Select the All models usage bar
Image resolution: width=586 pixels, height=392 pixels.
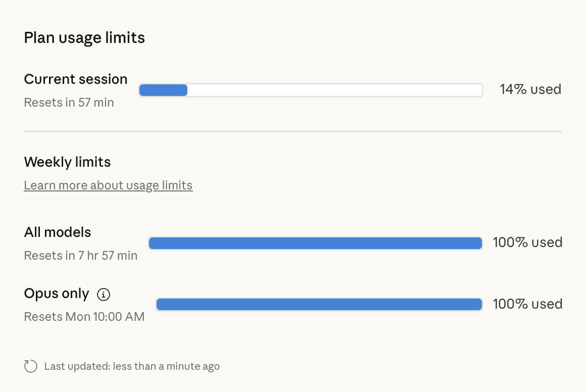(315, 243)
